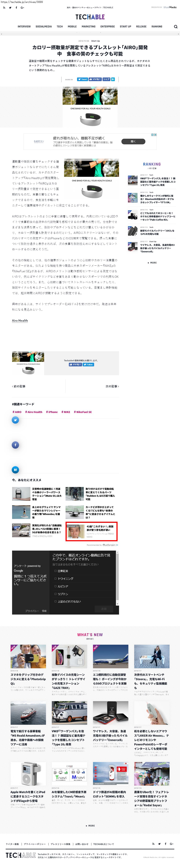This screenshot has height=868, width=180.
Task: Click the Google+ icon in top header
Action: point(22,7)
